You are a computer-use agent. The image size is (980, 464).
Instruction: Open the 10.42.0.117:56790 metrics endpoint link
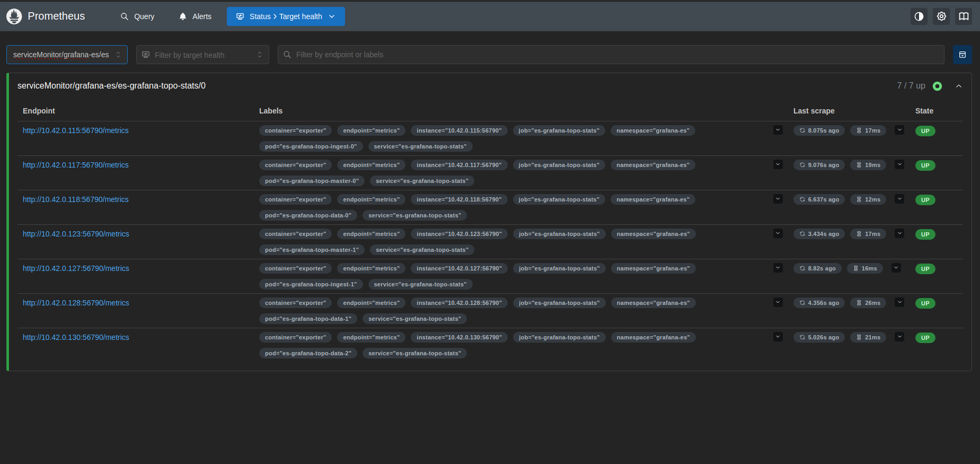76,165
